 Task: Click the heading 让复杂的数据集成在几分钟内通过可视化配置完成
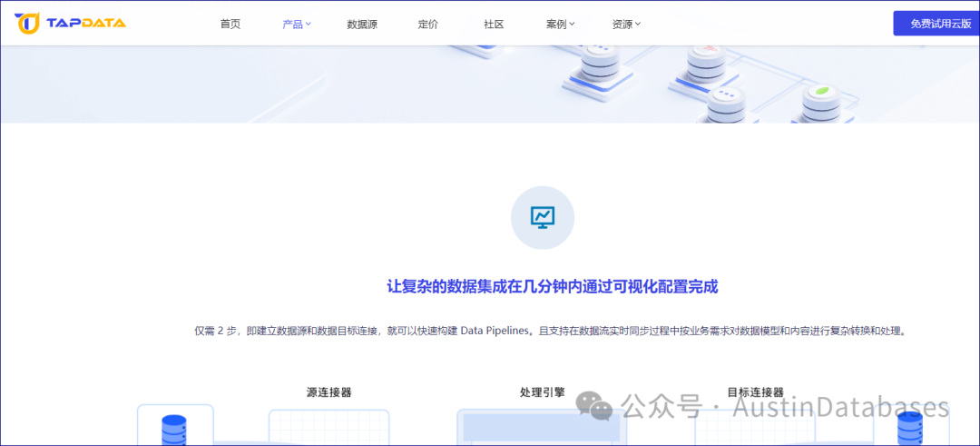[553, 287]
